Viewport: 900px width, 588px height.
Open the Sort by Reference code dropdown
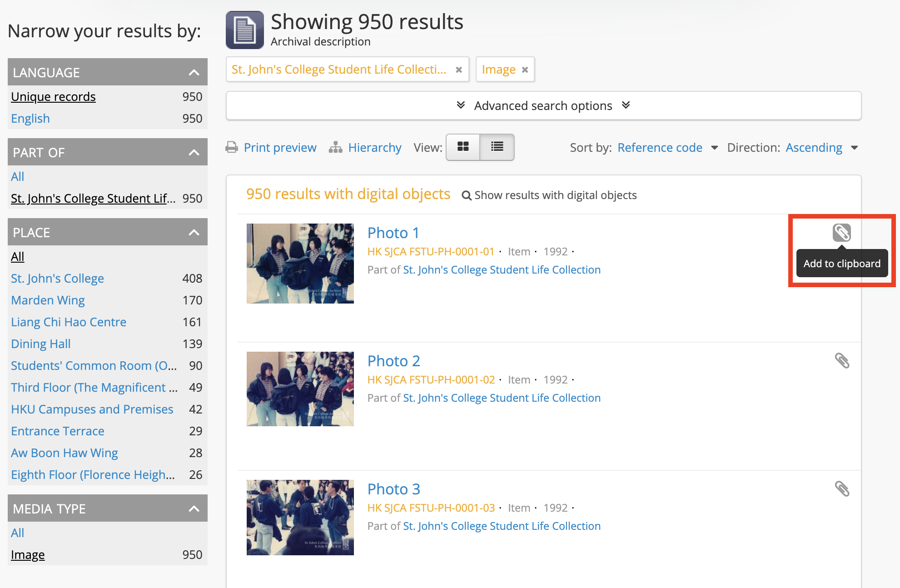(x=660, y=147)
